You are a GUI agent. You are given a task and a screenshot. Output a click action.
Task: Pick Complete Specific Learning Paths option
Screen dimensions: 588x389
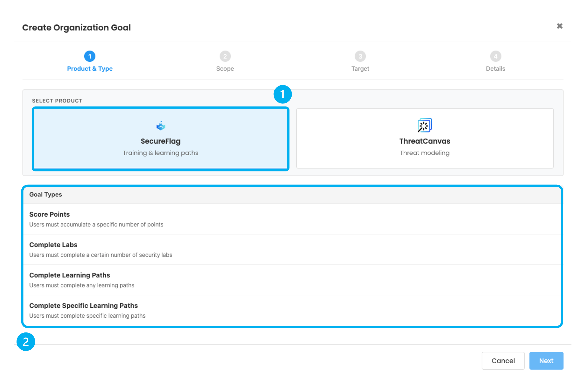292,310
